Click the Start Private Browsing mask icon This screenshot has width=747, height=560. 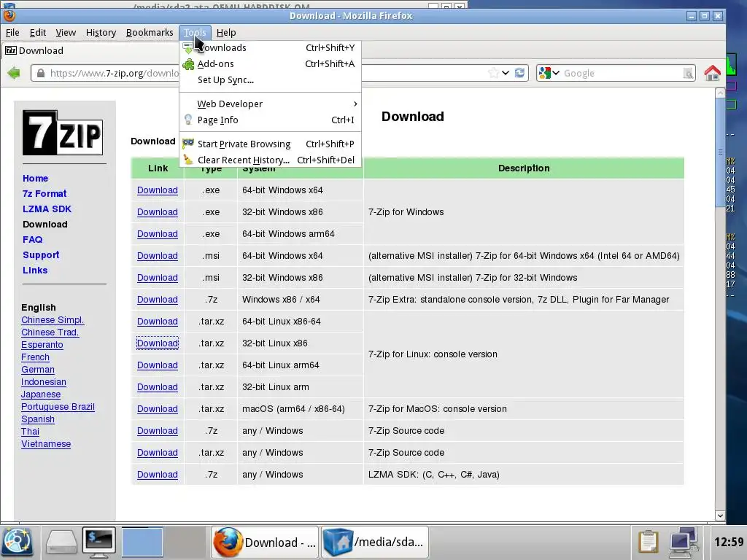pyautogui.click(x=188, y=144)
